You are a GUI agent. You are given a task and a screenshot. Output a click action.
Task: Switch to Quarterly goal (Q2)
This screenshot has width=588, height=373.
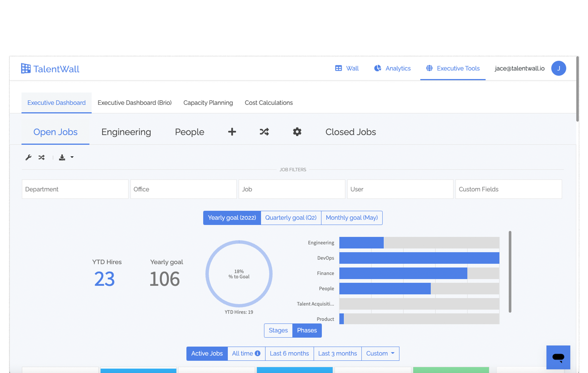(x=290, y=218)
